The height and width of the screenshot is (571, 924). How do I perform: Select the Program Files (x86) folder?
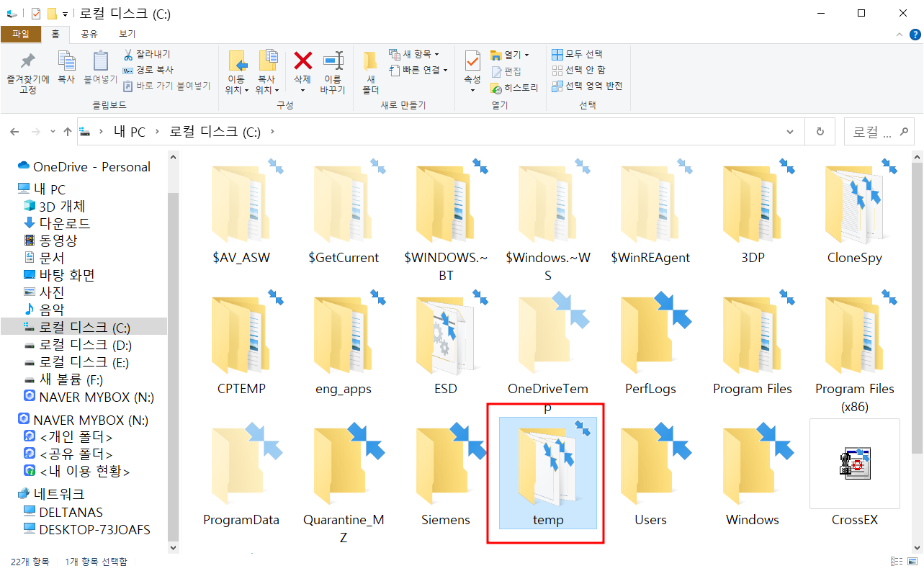pos(855,352)
